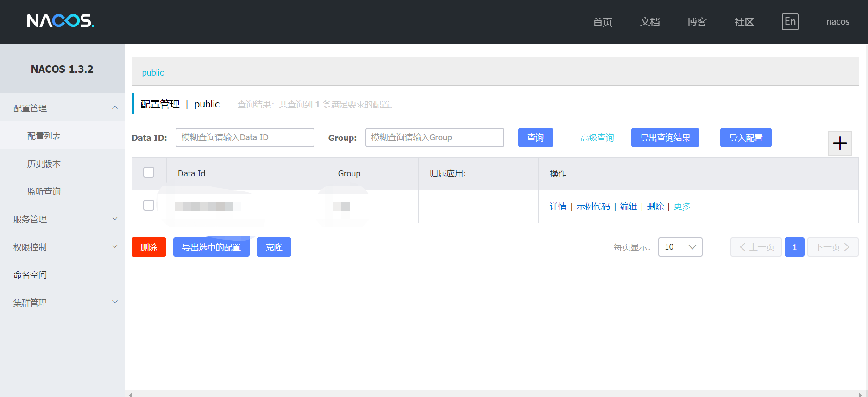Open 详情 for the configuration row
The width and height of the screenshot is (868, 397).
tap(558, 207)
